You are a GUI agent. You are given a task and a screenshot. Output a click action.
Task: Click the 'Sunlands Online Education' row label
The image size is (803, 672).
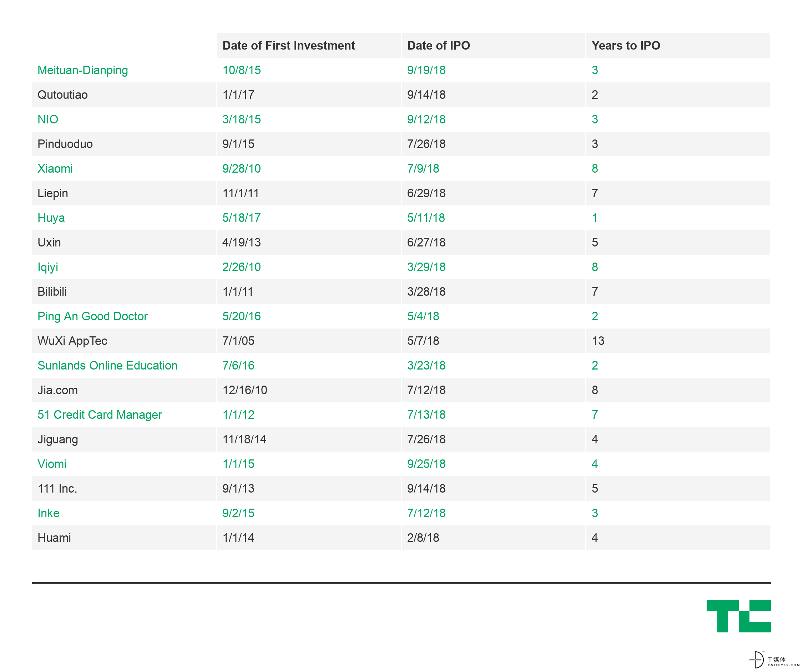click(x=107, y=366)
